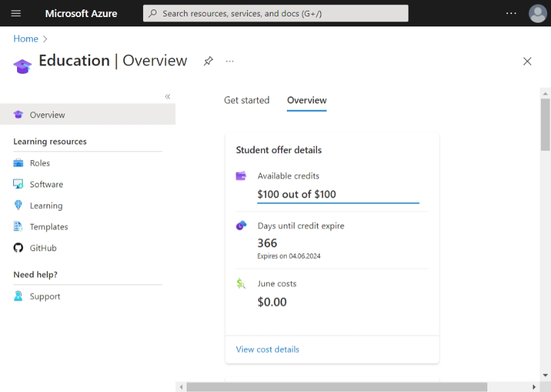The height and width of the screenshot is (392, 551).
Task: Click the "$100 out of $100" value
Action: point(296,194)
